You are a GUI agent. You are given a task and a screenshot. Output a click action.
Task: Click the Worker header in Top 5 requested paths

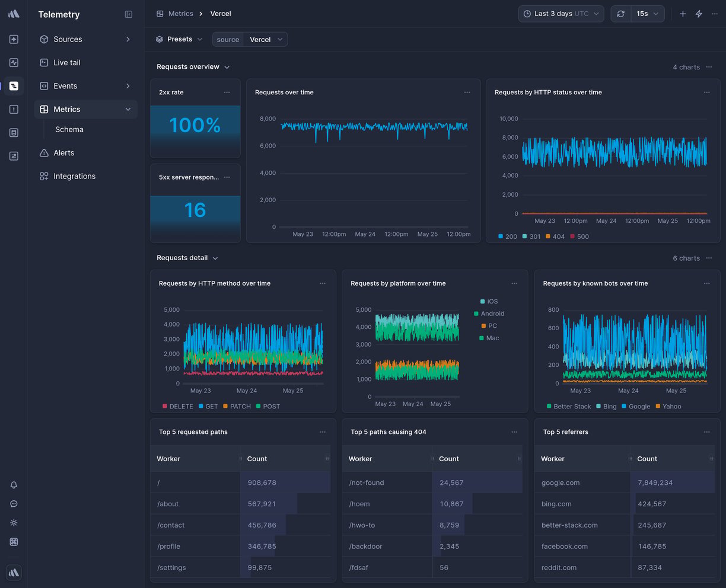click(x=168, y=459)
